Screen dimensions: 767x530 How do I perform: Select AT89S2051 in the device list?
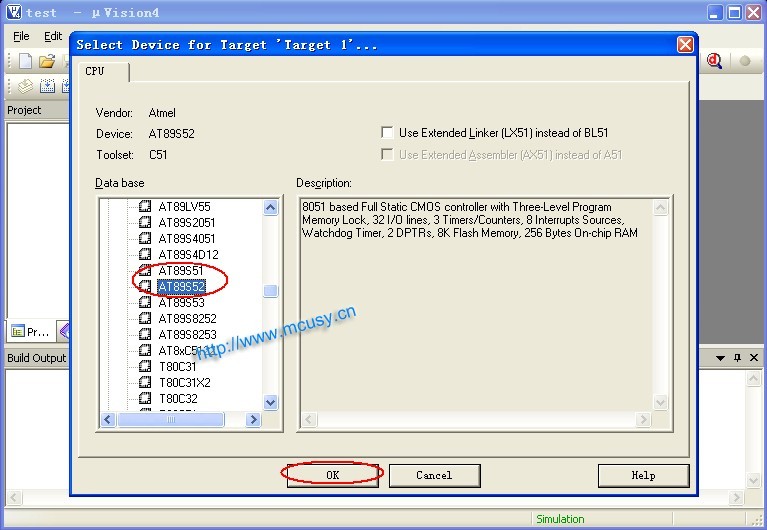click(187, 223)
